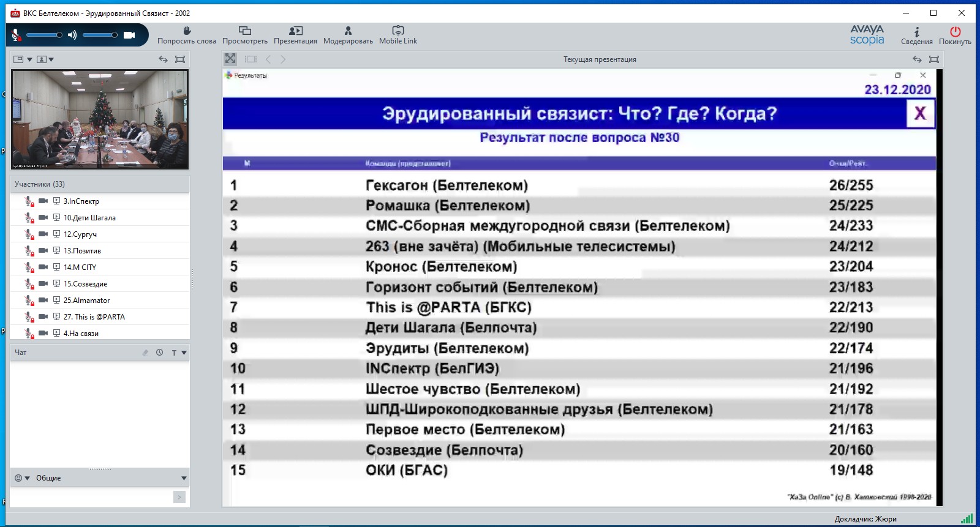Click the "Текущая презентация" title
This screenshot has width=980, height=527.
tap(600, 59)
